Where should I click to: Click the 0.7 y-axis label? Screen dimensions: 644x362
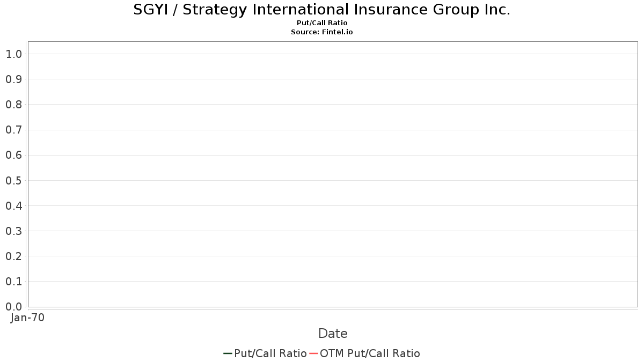pyautogui.click(x=13, y=130)
